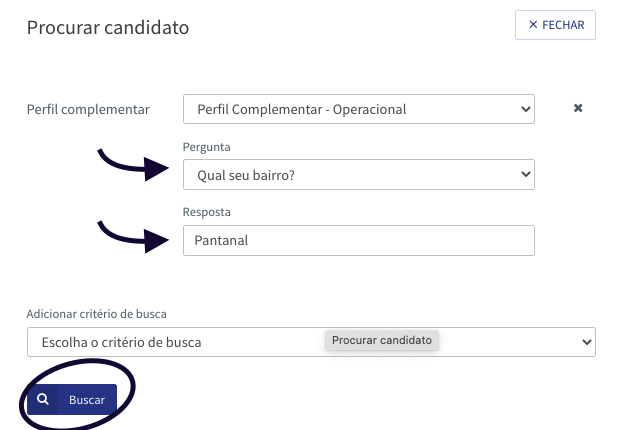This screenshot has height=430, width=617.
Task: Click the Perfil complementar field label
Action: coord(88,109)
